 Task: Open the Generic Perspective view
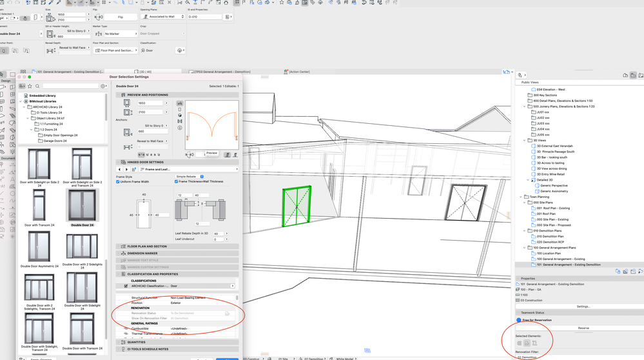(554, 186)
